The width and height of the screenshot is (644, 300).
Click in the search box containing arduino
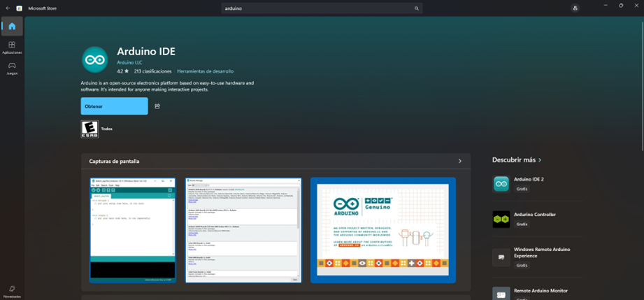tap(318, 8)
